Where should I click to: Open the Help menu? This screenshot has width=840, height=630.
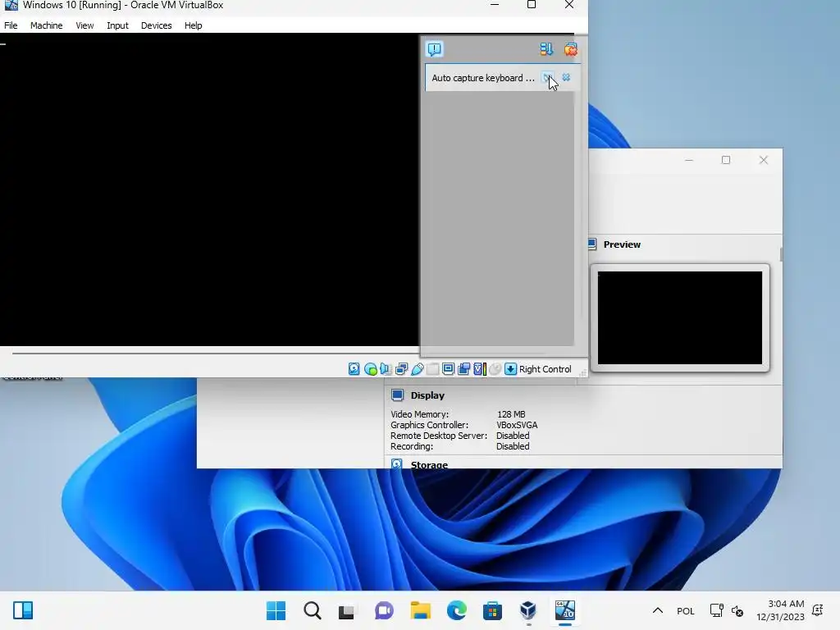(194, 25)
